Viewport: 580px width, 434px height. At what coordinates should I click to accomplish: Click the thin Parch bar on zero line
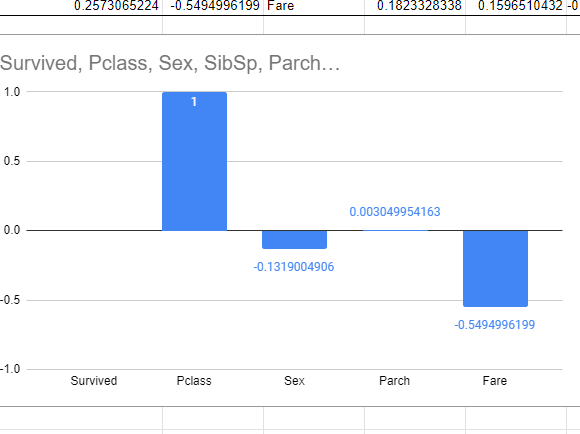click(x=395, y=230)
